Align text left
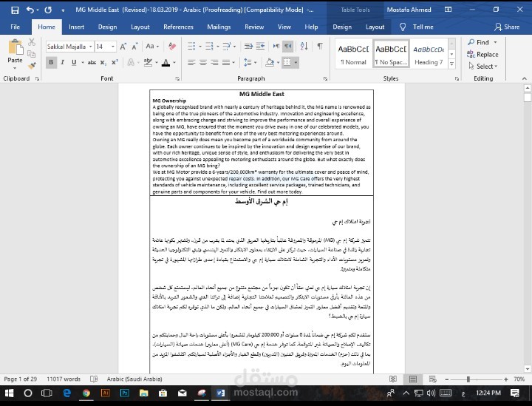 pos(191,62)
